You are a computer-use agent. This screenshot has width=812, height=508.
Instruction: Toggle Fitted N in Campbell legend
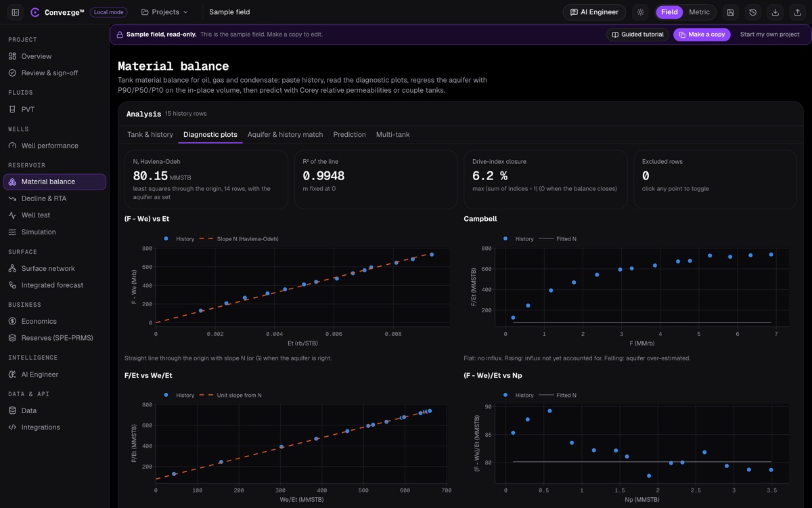(557, 238)
